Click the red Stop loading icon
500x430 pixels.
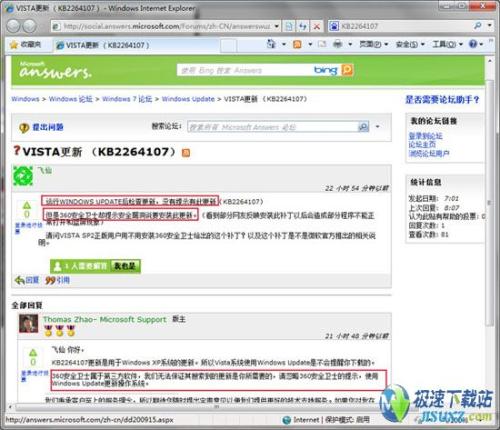(317, 26)
